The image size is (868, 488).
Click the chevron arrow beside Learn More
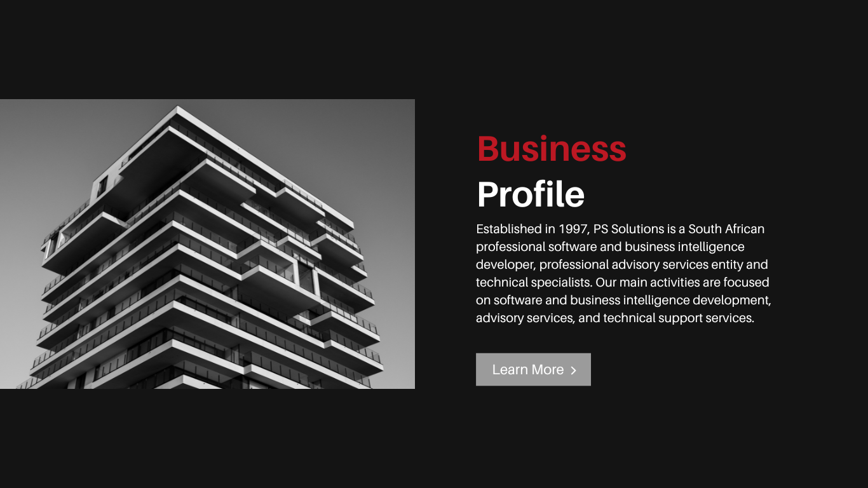click(573, 370)
